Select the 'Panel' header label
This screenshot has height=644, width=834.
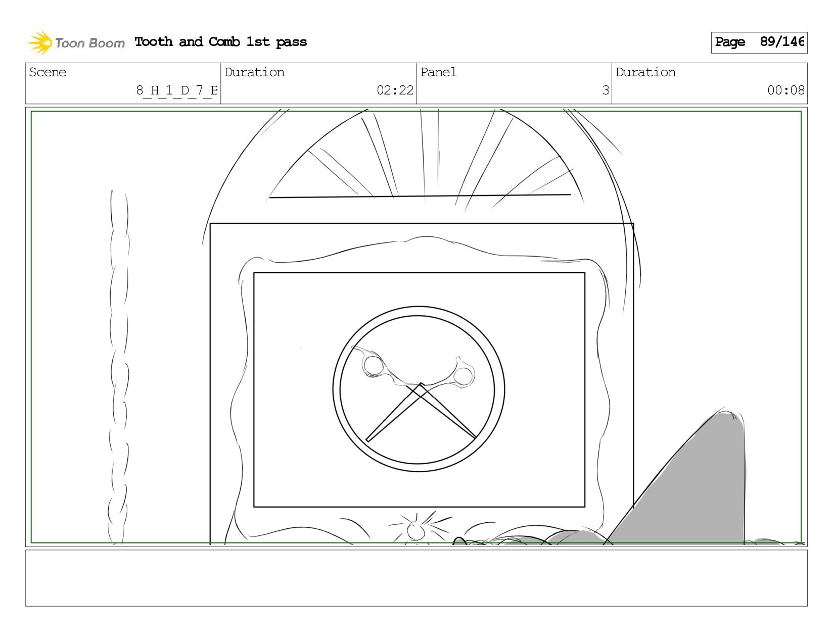(438, 72)
